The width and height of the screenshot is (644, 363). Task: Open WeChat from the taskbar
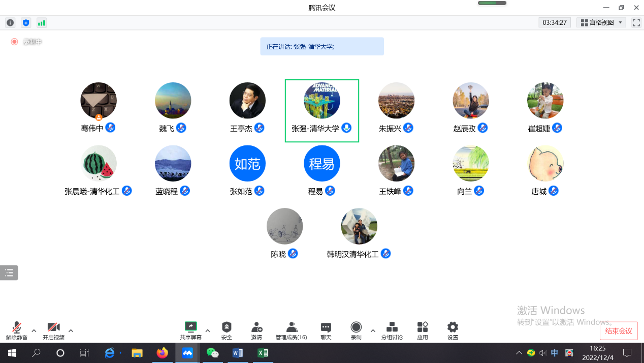(x=212, y=353)
